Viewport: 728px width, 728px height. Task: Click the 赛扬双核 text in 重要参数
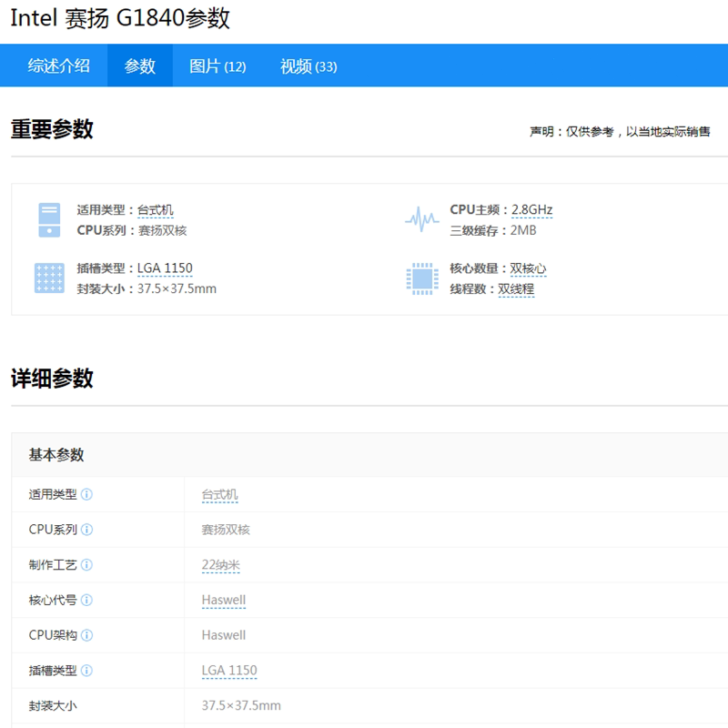[163, 231]
